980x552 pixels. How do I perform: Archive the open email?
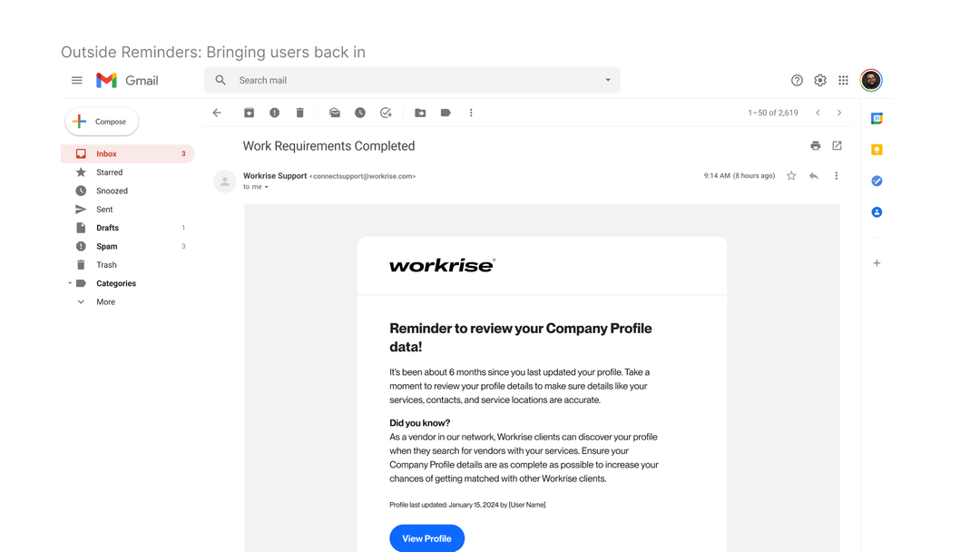coord(249,112)
